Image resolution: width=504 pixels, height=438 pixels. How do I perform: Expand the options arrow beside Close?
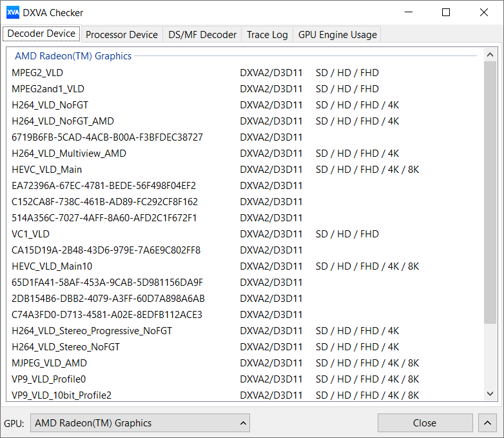click(487, 423)
